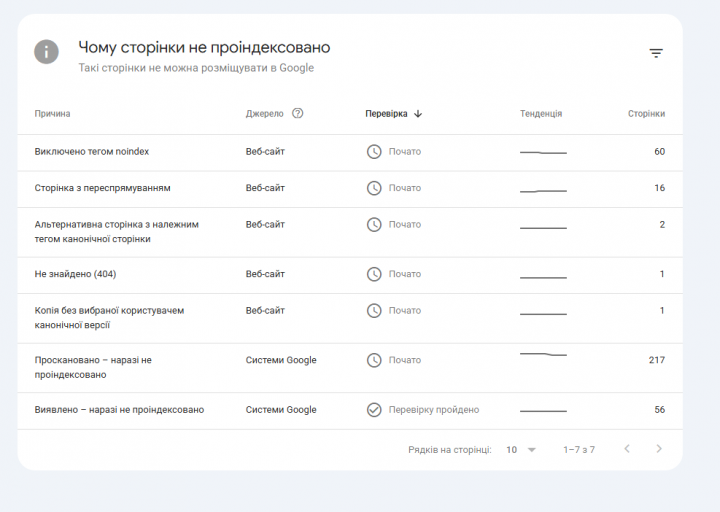The width and height of the screenshot is (720, 512).
Task: Open 'Альтернативна сторінка з належним тегом' row
Action: [350, 232]
